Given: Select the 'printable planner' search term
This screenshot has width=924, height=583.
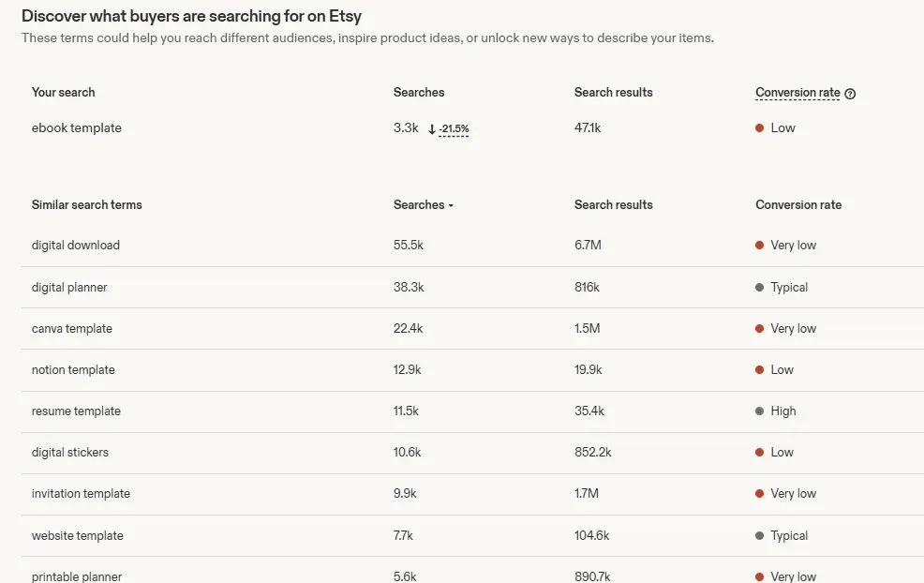Looking at the screenshot, I should (77, 576).
